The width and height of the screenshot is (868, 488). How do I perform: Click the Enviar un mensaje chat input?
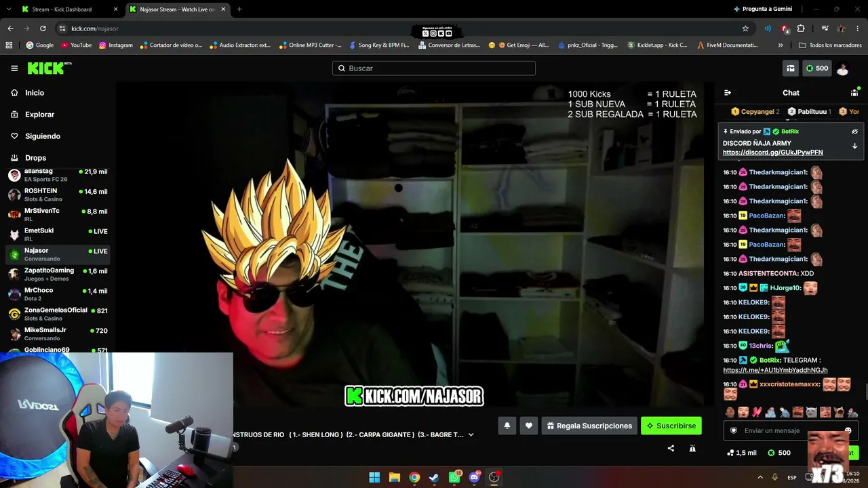point(791,430)
